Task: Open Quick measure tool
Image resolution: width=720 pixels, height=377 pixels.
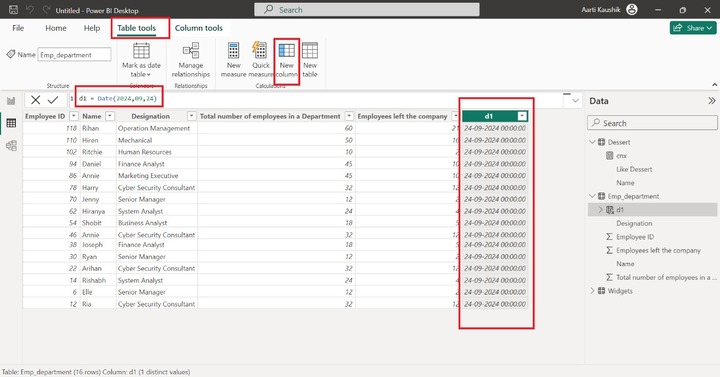Action: (x=260, y=60)
